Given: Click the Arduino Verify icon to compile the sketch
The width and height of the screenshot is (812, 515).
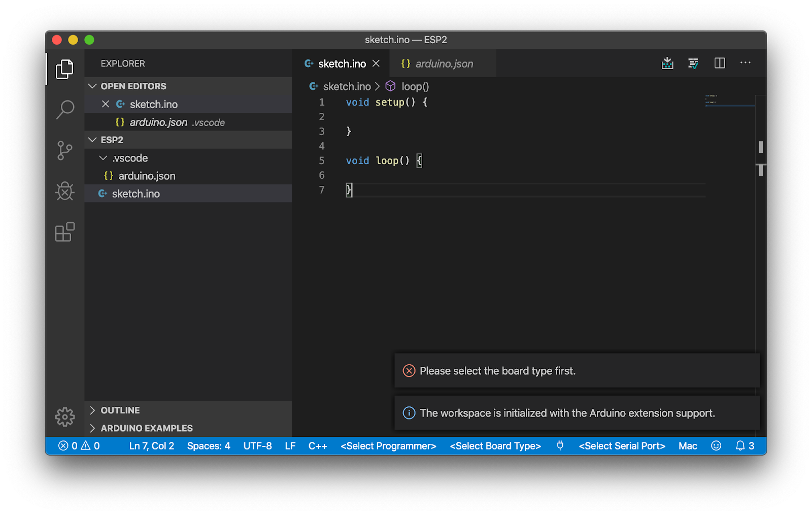Looking at the screenshot, I should tap(693, 63).
